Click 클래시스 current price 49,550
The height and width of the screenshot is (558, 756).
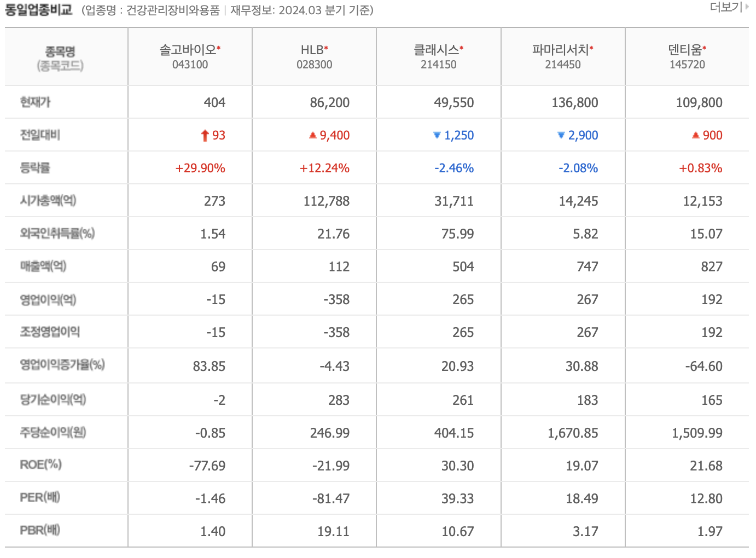(454, 102)
